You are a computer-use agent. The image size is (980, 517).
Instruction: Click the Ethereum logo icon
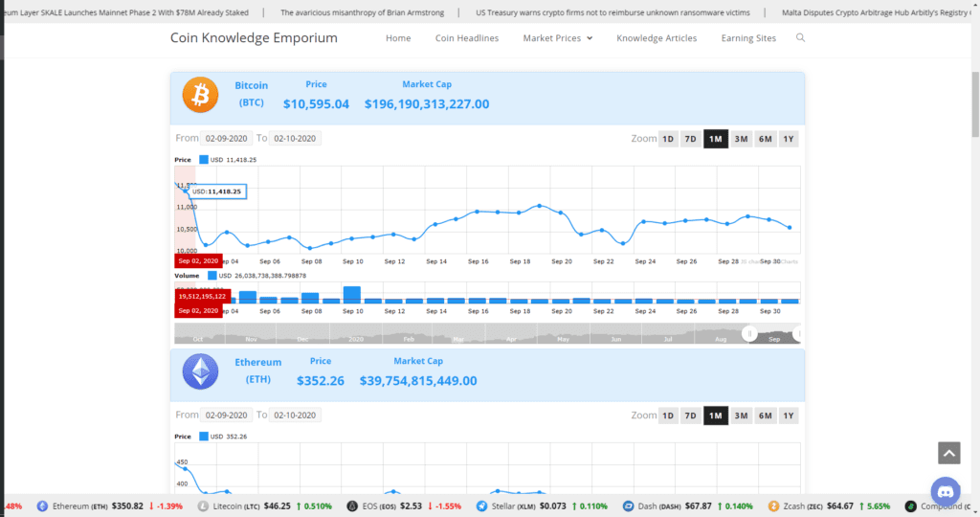200,371
